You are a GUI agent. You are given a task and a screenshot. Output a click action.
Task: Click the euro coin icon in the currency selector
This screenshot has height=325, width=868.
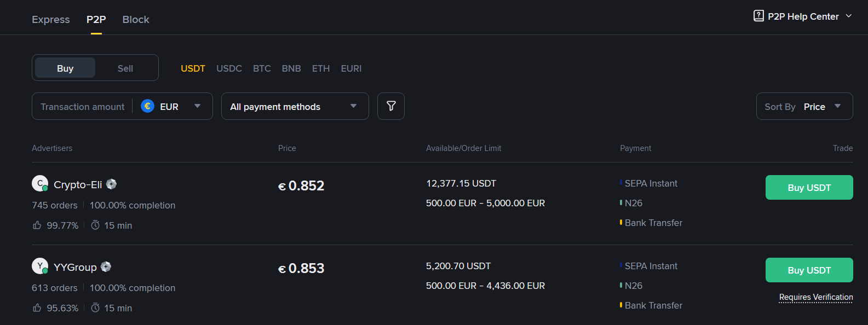pos(147,106)
